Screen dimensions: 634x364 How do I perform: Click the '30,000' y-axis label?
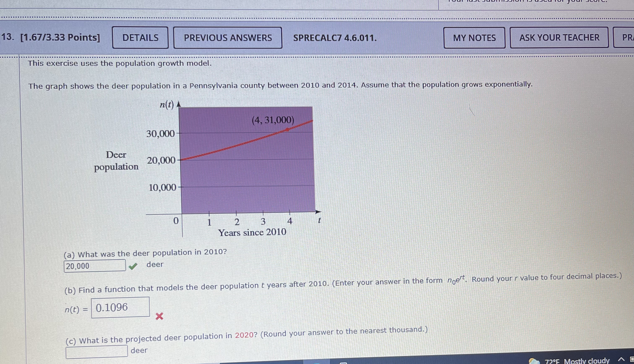click(160, 134)
